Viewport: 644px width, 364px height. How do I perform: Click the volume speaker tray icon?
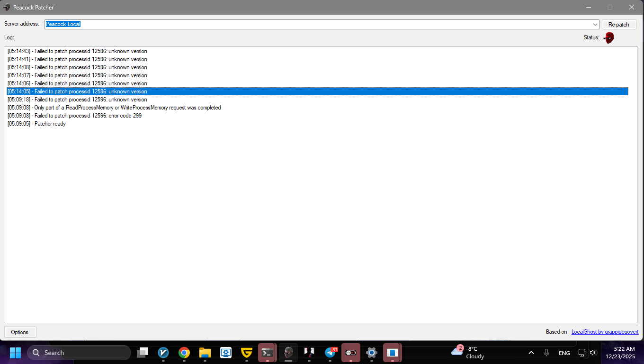(593, 353)
